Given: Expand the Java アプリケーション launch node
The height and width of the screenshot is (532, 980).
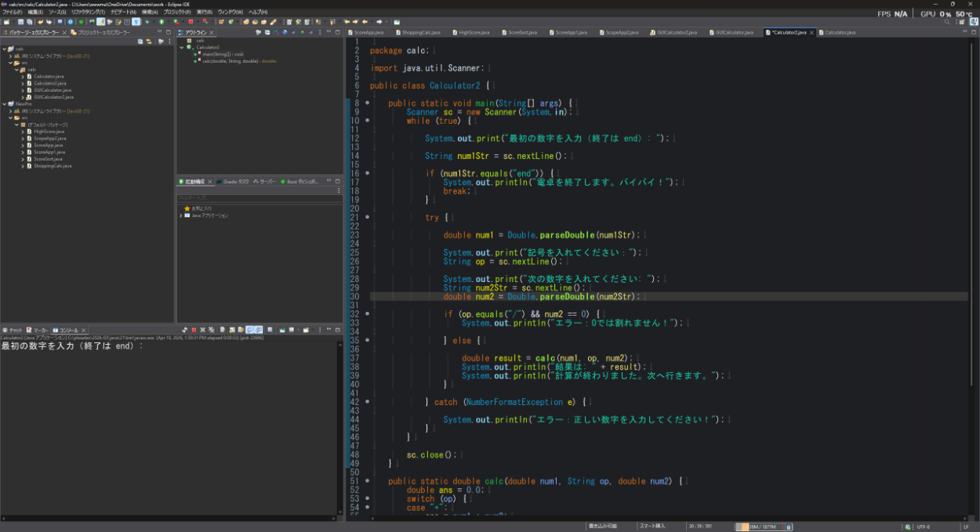Looking at the screenshot, I should coord(180,215).
